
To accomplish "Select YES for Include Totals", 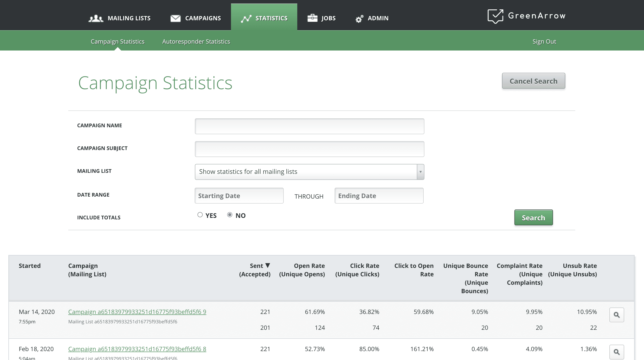I will [200, 215].
